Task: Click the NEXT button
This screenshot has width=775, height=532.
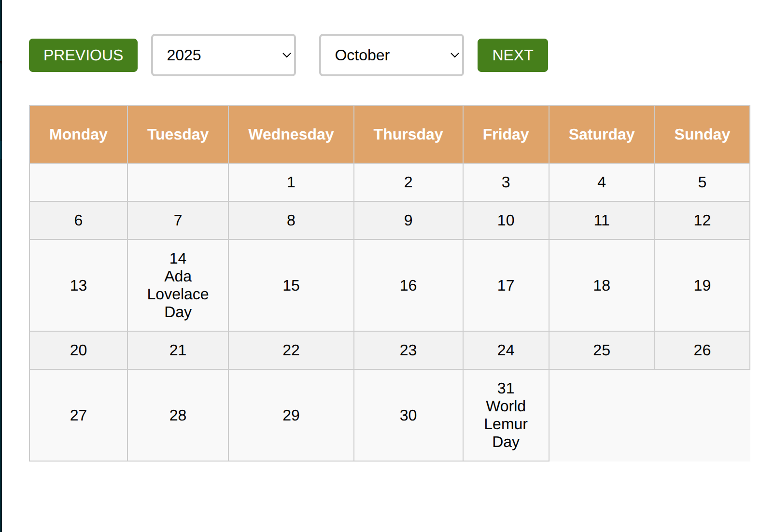Action: [x=512, y=55]
